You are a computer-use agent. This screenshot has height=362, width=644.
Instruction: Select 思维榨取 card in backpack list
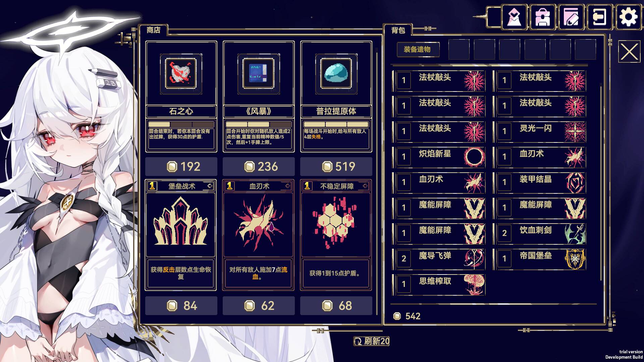coord(439,284)
